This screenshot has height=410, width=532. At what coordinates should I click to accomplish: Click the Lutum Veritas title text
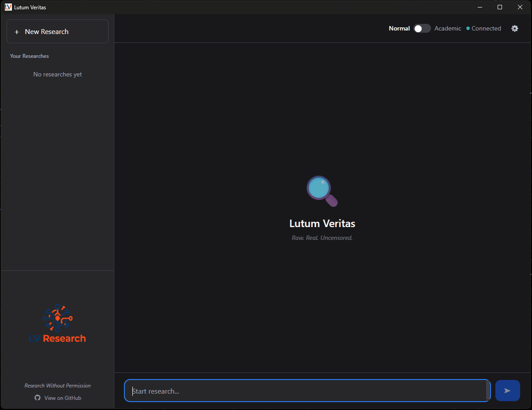tap(322, 223)
